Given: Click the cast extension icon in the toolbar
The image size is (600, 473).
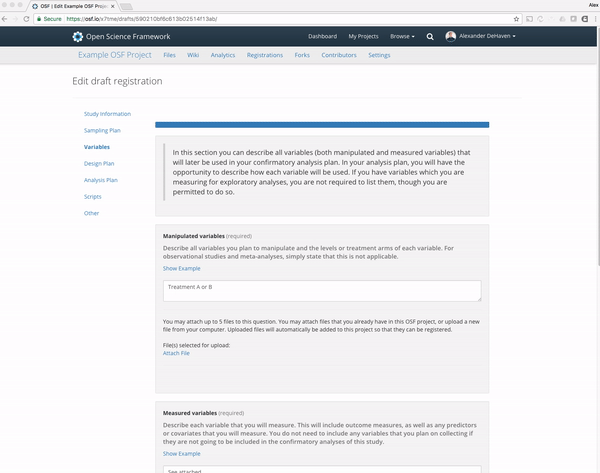Looking at the screenshot, I should pyautogui.click(x=529, y=19).
